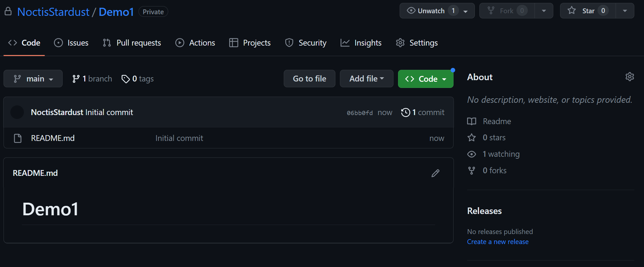Screen dimensions: 644x267
Task: Open commit hash 06bb0fd
Action: point(360,113)
